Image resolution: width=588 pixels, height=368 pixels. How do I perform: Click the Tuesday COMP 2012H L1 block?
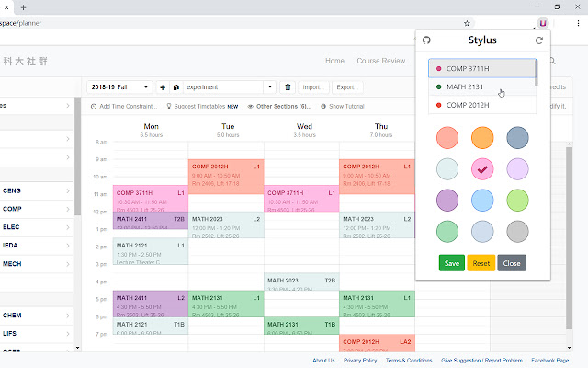click(226, 177)
